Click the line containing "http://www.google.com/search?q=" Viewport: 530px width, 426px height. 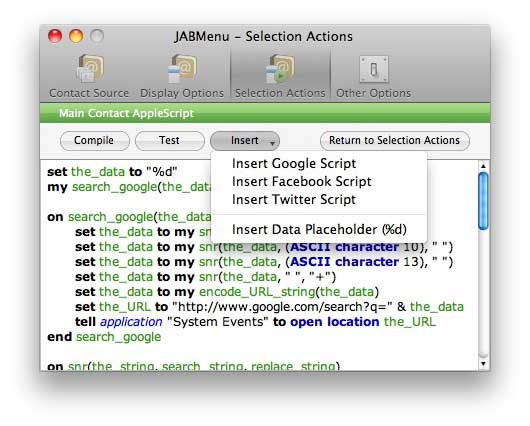click(x=269, y=307)
